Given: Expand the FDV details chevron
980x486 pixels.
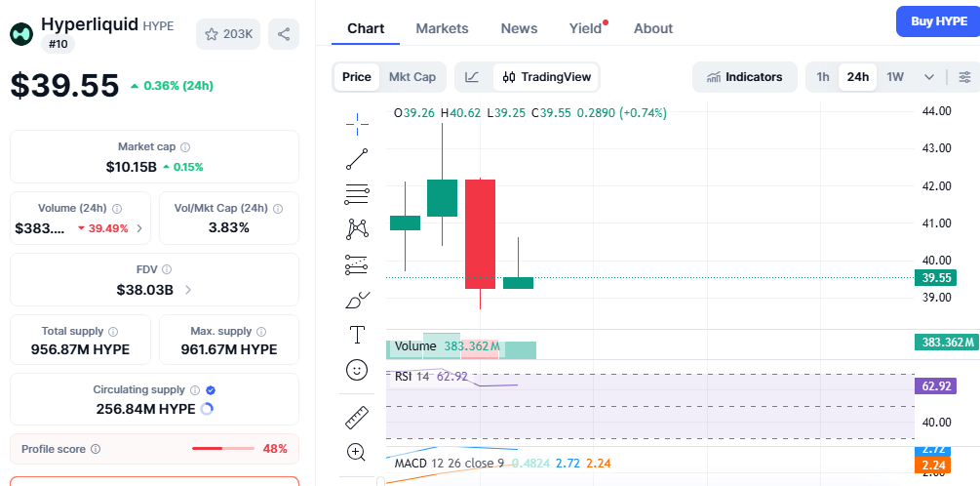Looking at the screenshot, I should coord(188,290).
